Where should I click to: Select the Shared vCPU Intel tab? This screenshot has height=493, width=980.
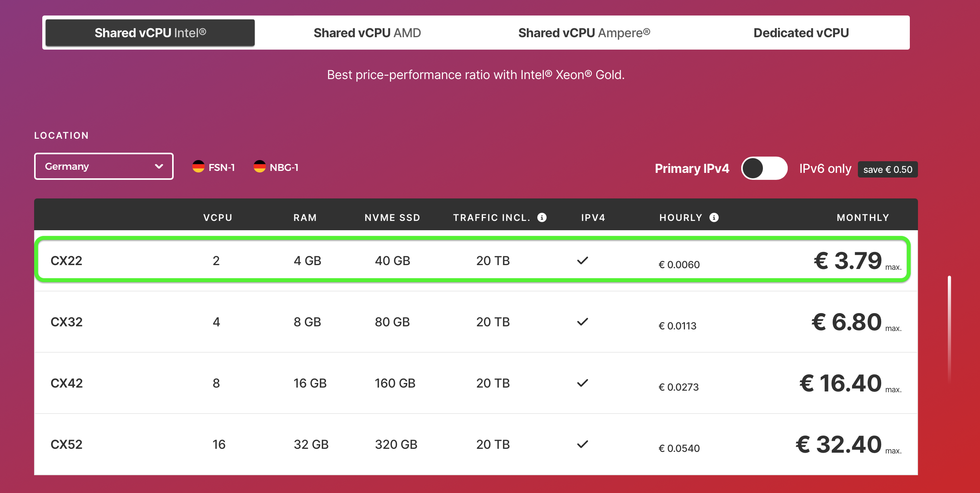click(150, 33)
